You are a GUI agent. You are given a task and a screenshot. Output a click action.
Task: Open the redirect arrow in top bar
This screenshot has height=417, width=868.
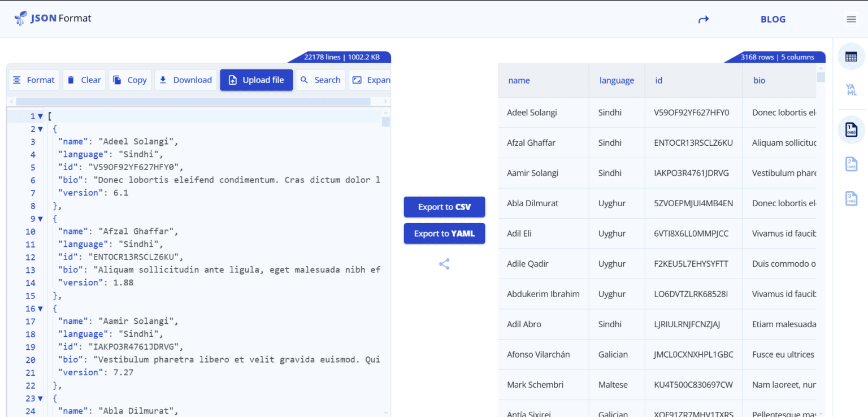[703, 19]
